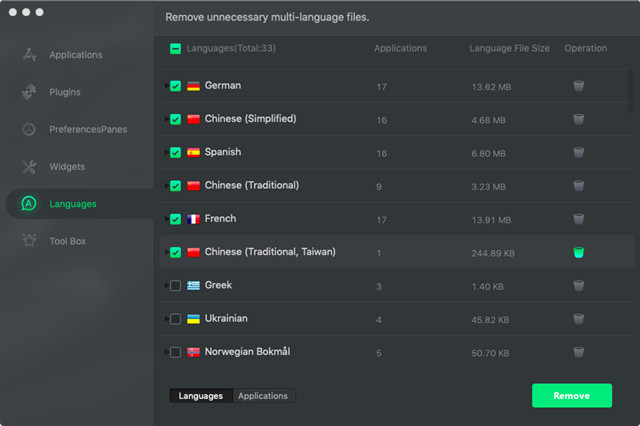
Task: Click the French flag icon
Action: 193,219
